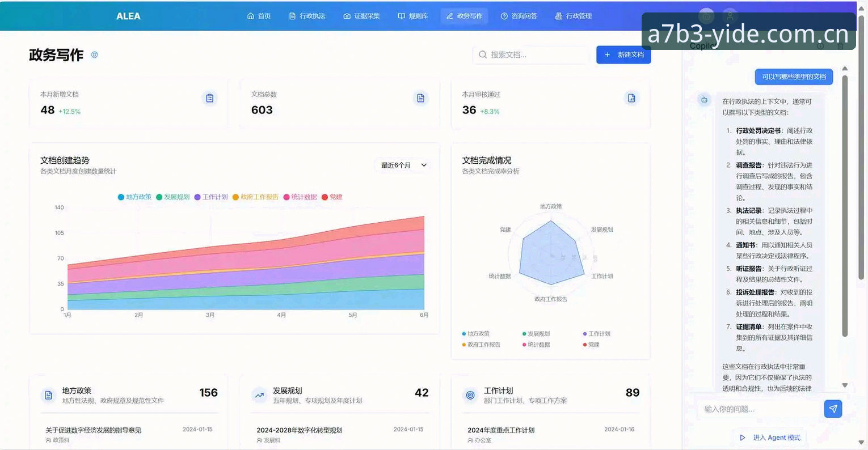
Task: Toggle 工作计划 series in trend chart legend
Action: [211, 197]
